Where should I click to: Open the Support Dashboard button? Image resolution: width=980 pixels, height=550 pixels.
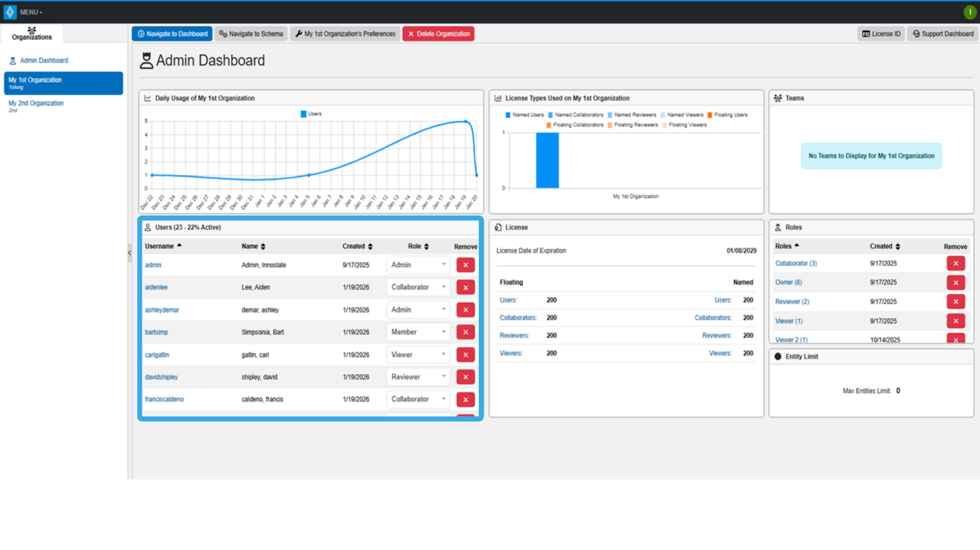943,34
